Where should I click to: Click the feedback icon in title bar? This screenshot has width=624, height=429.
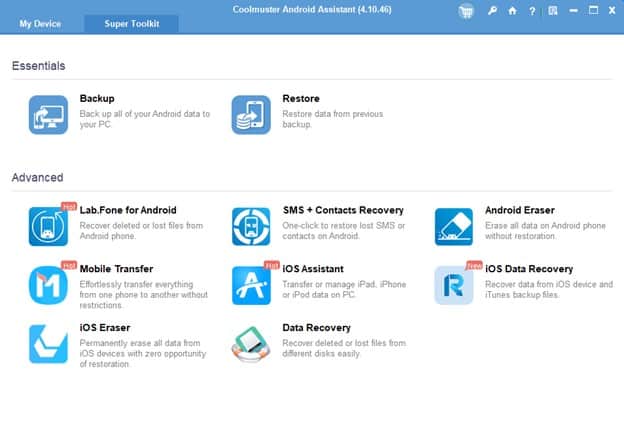553,11
